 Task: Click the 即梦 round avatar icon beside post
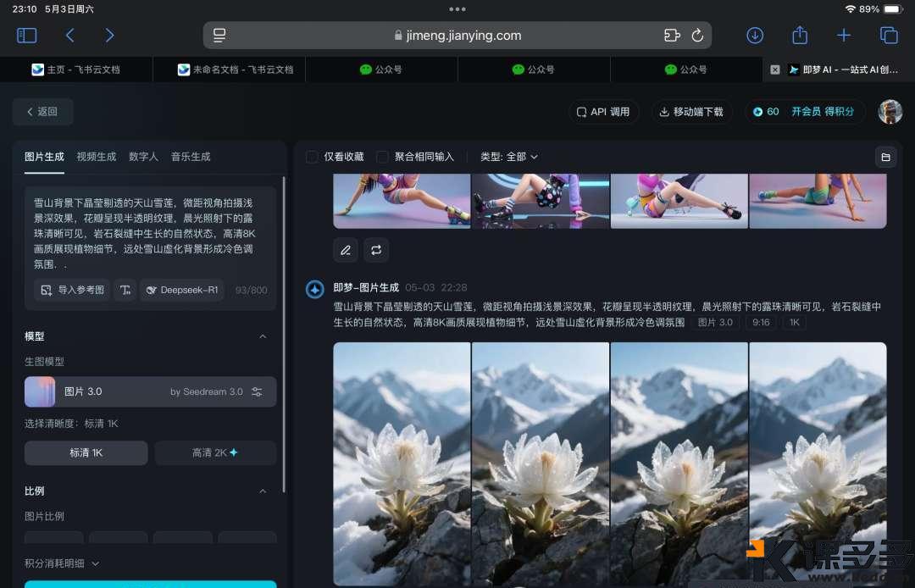(x=315, y=289)
